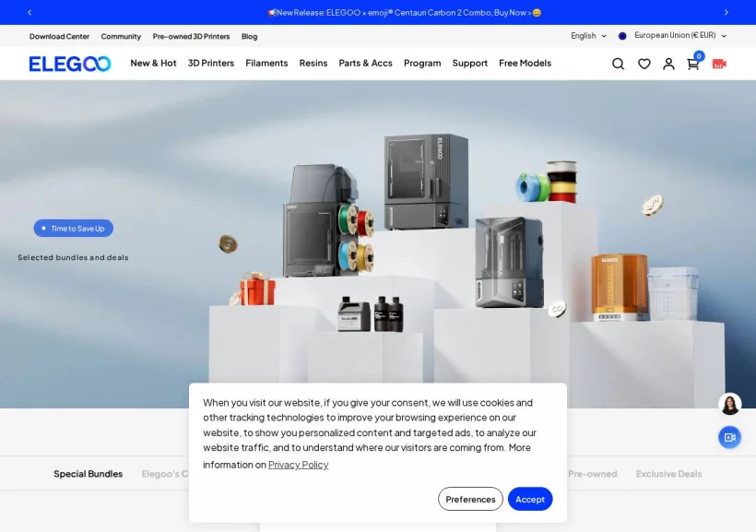Open the Resins menu
756x532 pixels.
[313, 64]
